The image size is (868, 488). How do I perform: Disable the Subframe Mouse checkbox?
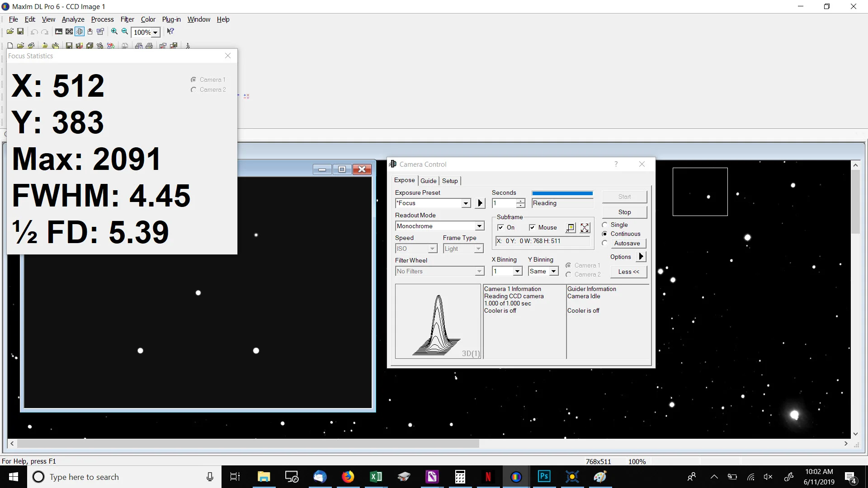click(x=532, y=228)
